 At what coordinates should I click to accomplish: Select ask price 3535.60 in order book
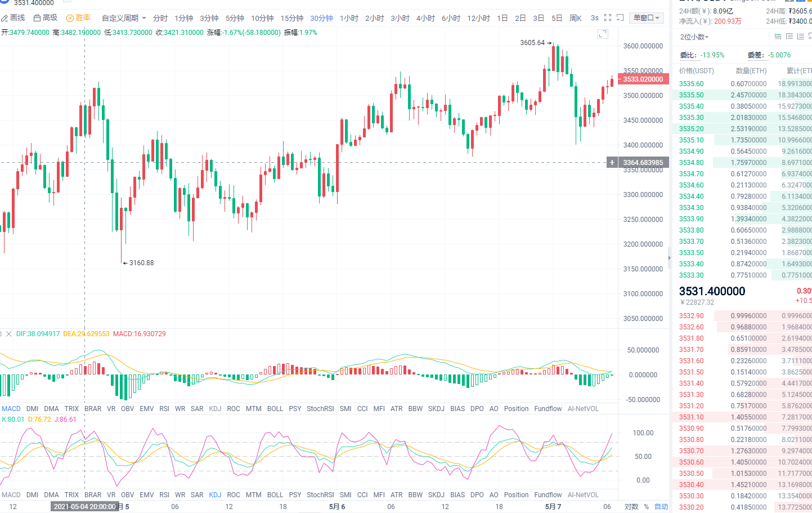click(x=691, y=84)
